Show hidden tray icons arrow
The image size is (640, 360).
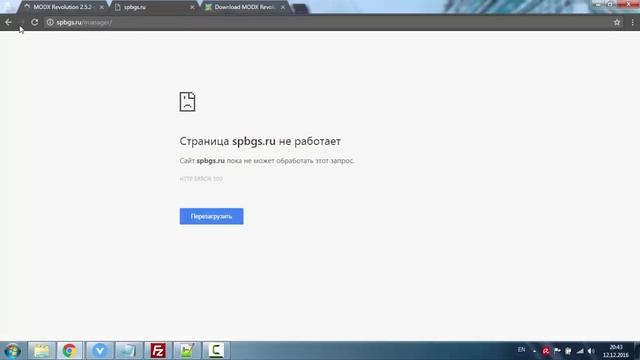(534, 351)
